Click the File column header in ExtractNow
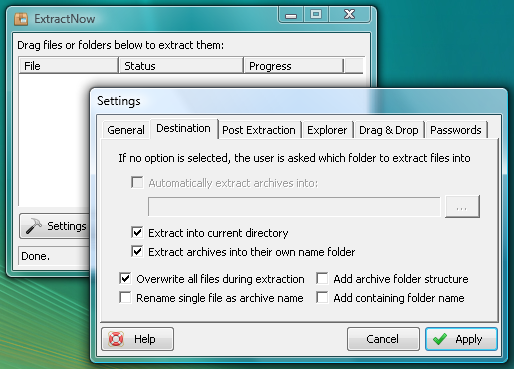This screenshot has width=514, height=369. point(68,66)
